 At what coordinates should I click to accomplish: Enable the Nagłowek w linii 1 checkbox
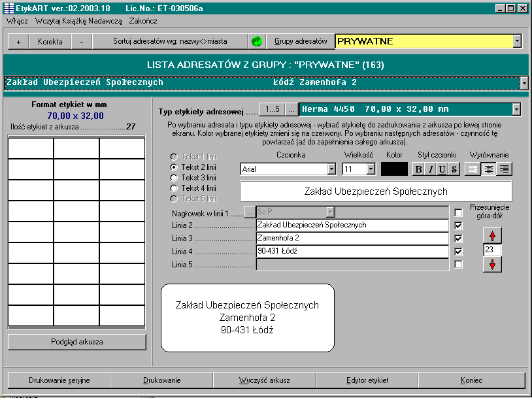click(x=458, y=212)
